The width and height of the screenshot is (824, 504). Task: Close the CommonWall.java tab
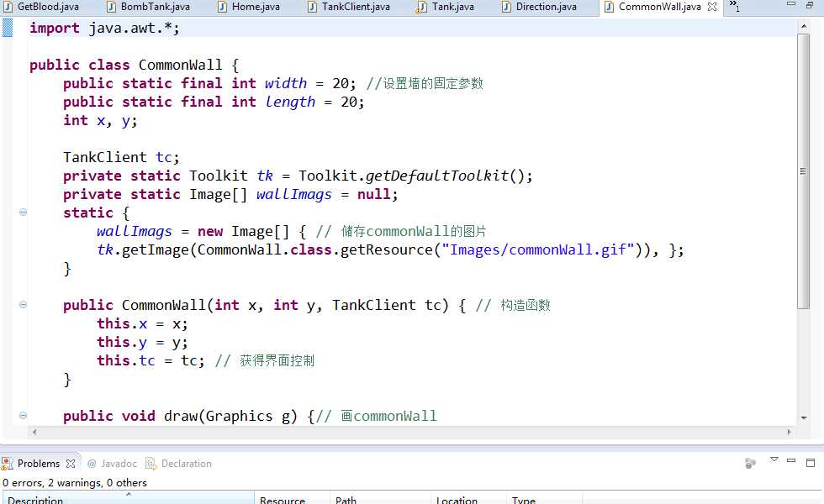(x=712, y=7)
